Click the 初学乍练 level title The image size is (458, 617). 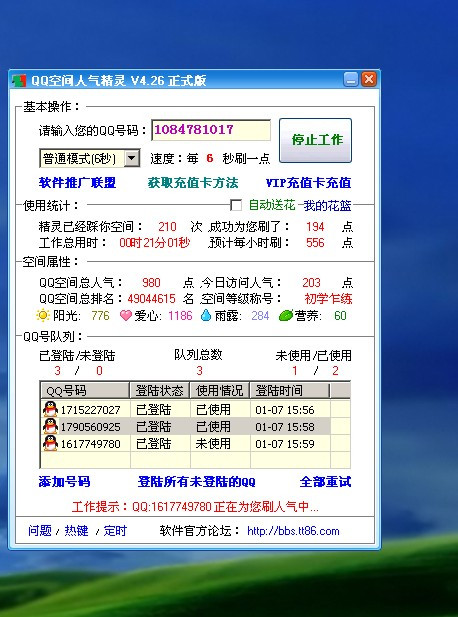pos(329,299)
